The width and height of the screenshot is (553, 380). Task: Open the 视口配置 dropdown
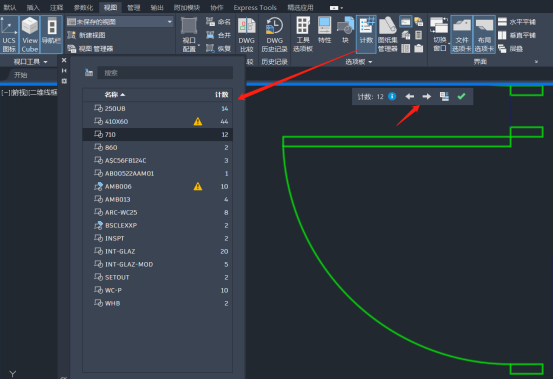pos(189,35)
